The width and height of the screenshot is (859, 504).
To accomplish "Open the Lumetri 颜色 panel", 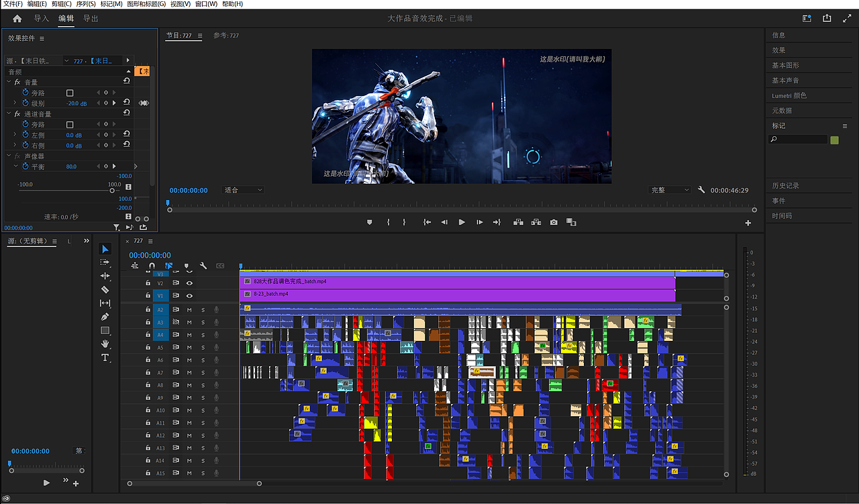I will [789, 95].
